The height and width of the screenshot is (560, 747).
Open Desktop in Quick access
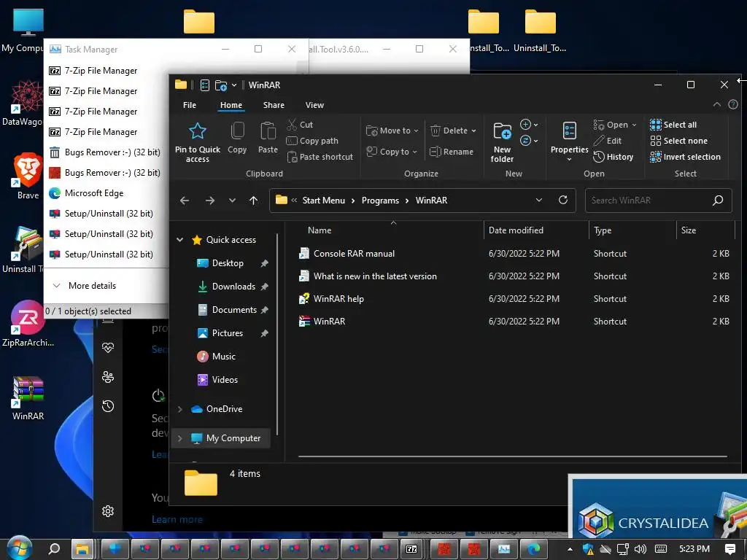(228, 262)
